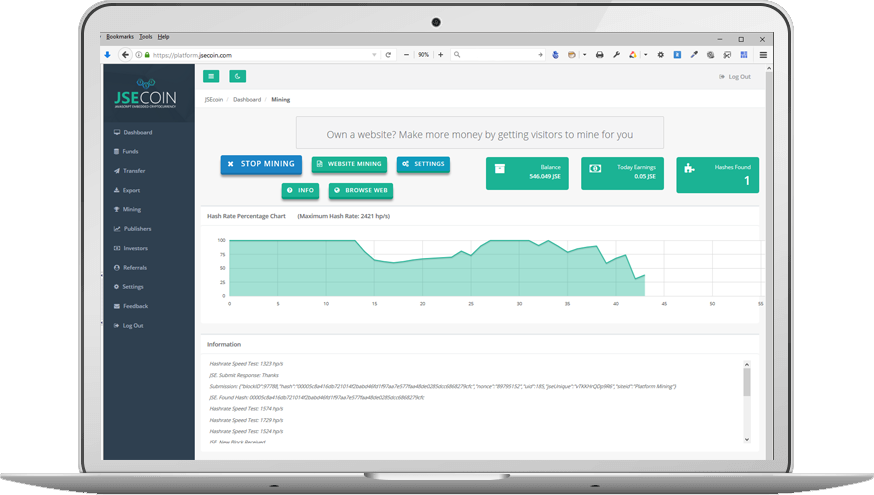Go back with the browser back arrow
Screen dimensions: 874x495
(x=125, y=55)
